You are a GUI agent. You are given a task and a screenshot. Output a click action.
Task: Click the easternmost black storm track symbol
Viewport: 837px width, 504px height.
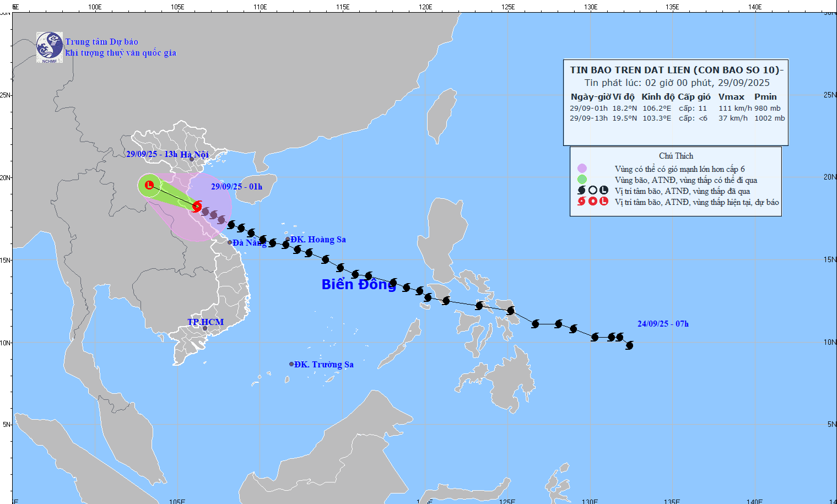pos(629,345)
